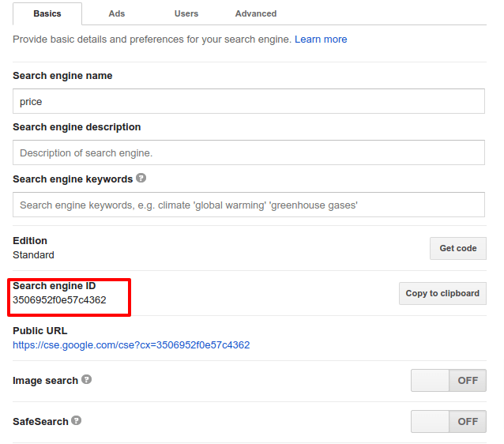
Task: Click into the Search engine description field
Action: pos(248,152)
